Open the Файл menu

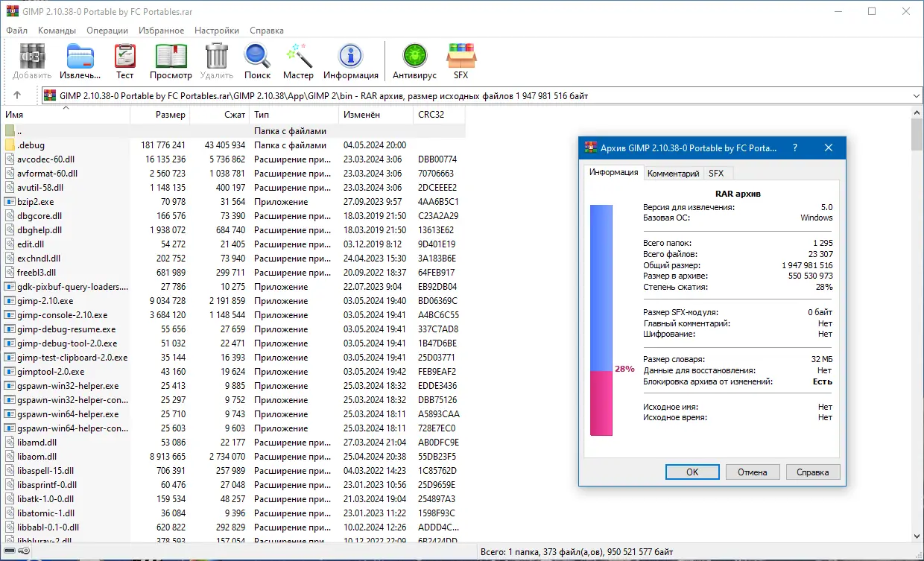(x=17, y=31)
